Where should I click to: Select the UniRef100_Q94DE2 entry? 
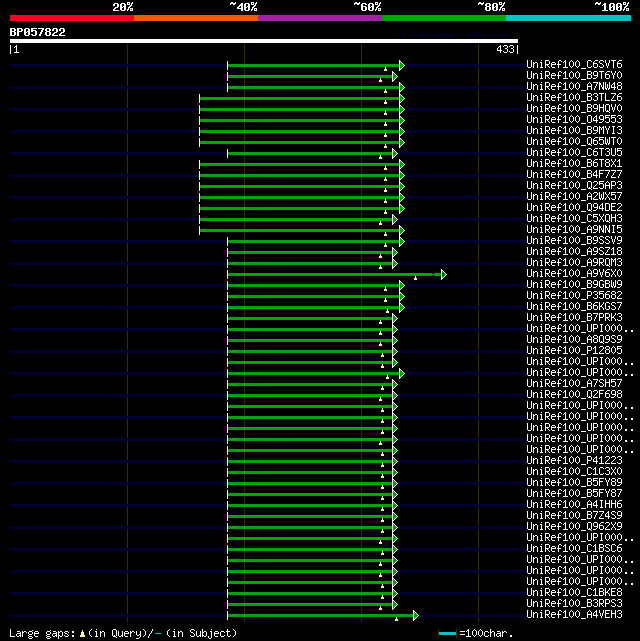click(x=574, y=208)
